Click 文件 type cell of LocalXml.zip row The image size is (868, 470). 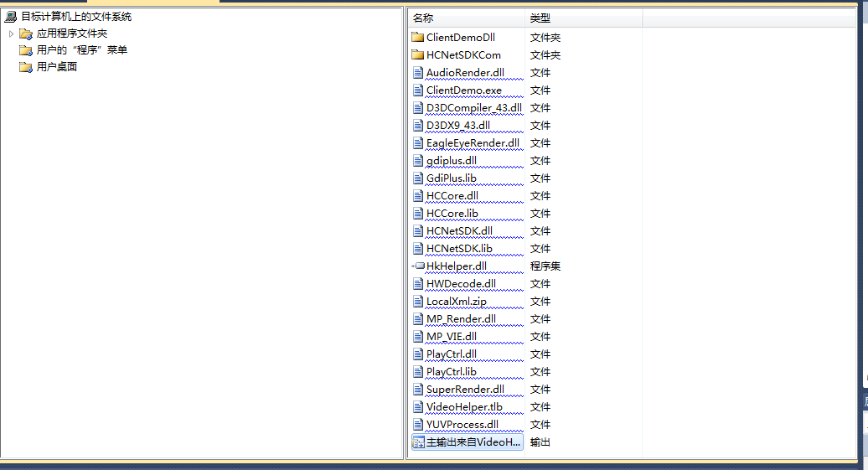point(540,302)
